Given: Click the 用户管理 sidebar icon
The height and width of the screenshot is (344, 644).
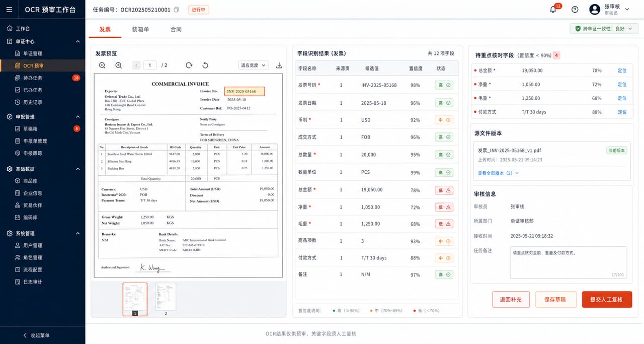Looking at the screenshot, I should pos(18,245).
